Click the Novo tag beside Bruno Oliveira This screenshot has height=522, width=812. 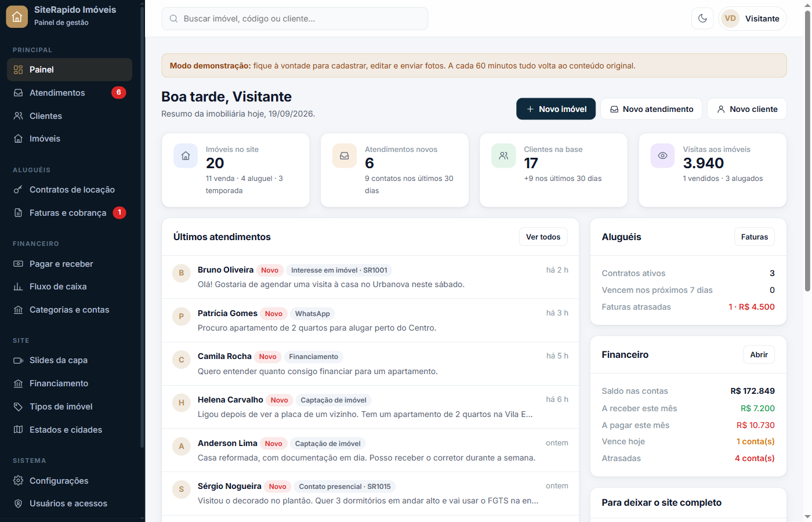tap(270, 270)
